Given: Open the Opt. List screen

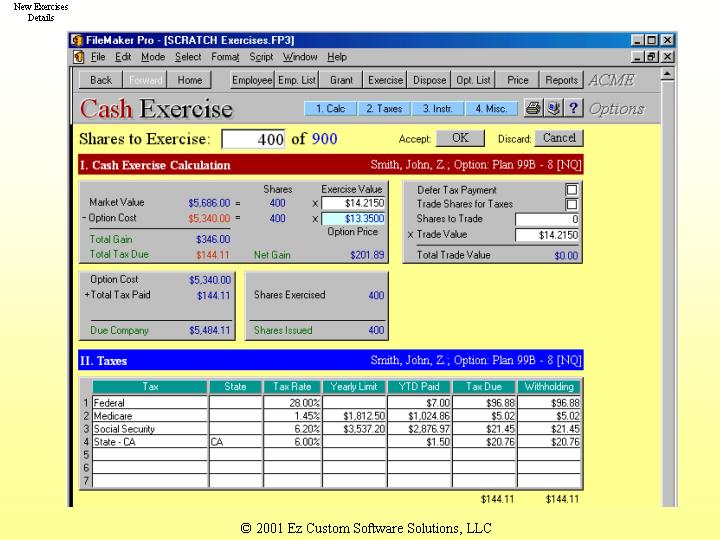Looking at the screenshot, I should (x=473, y=80).
